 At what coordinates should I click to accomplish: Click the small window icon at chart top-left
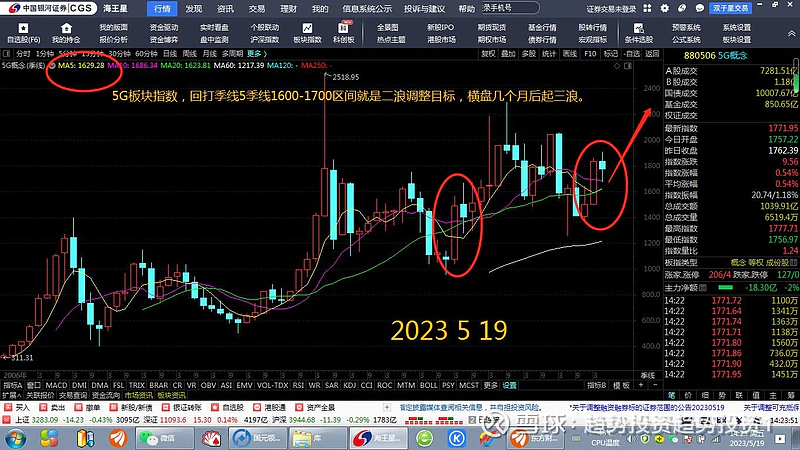point(7,54)
